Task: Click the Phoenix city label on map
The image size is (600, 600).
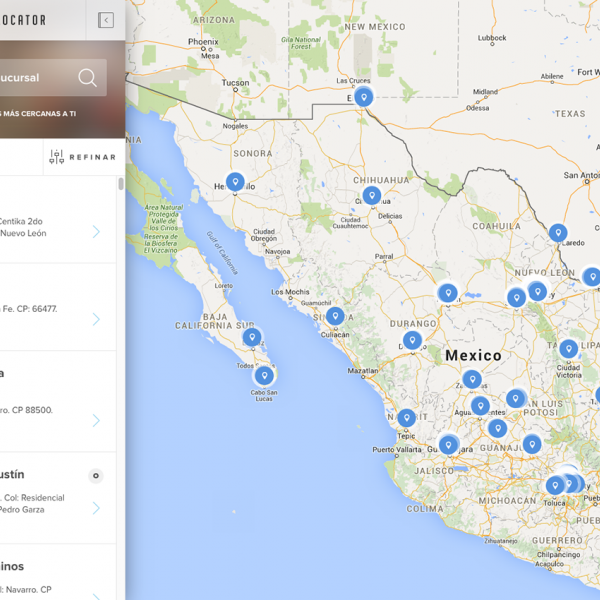Action: [203, 42]
